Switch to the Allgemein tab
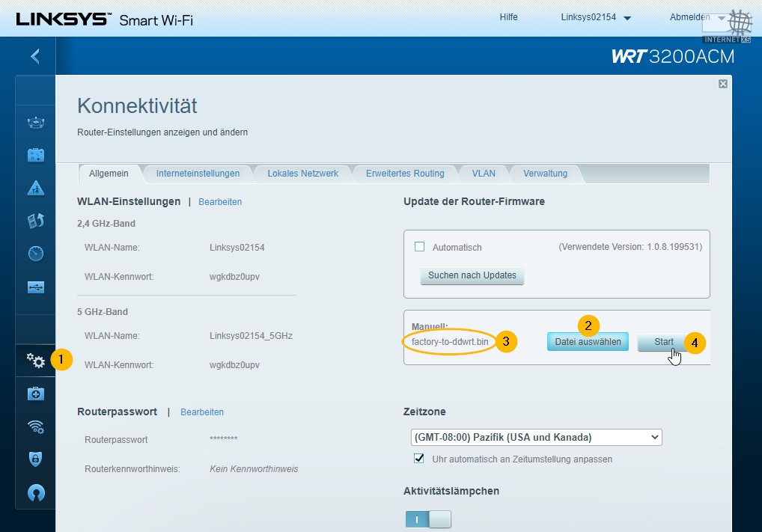 click(109, 174)
